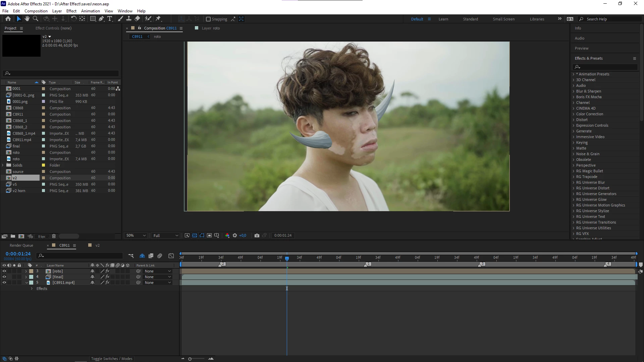The height and width of the screenshot is (362, 644).
Task: Open the 50% magnification dropdown
Action: 136,236
